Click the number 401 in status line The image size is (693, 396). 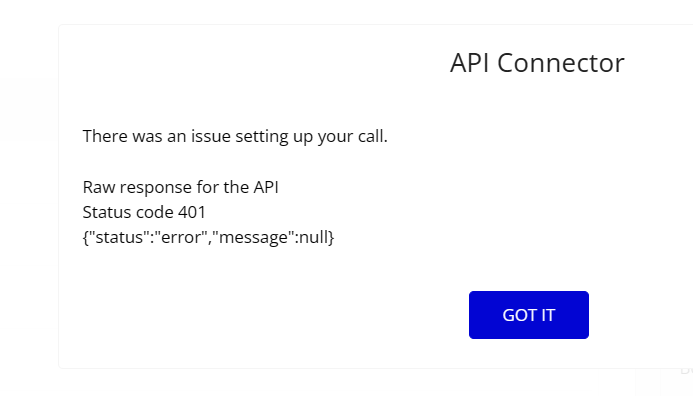pos(192,212)
